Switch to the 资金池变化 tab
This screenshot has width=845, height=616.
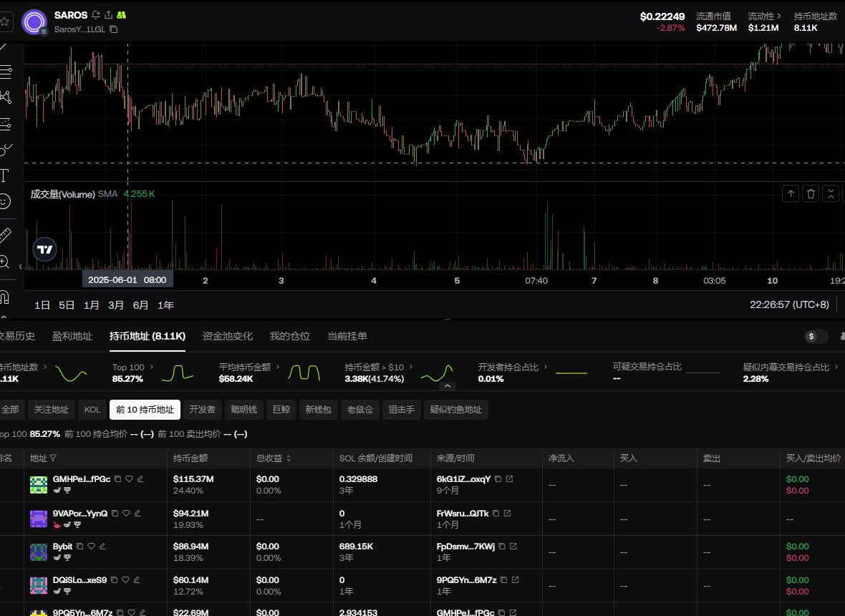pyautogui.click(x=228, y=337)
